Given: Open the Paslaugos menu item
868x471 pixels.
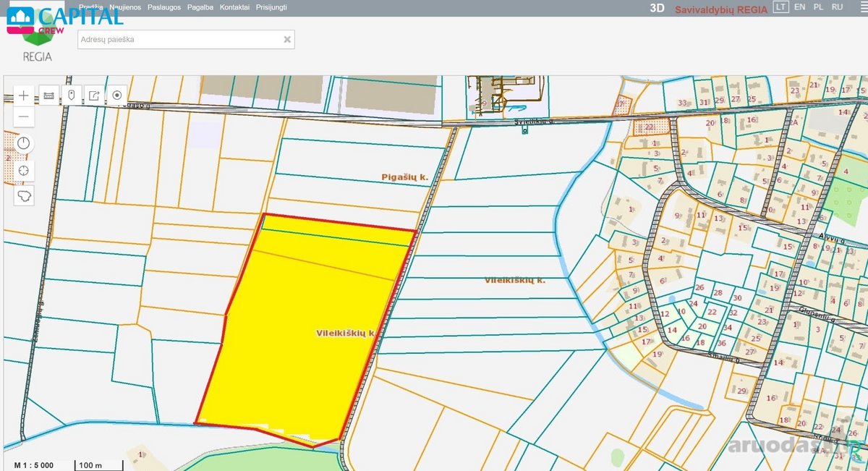Looking at the screenshot, I should 164,7.
